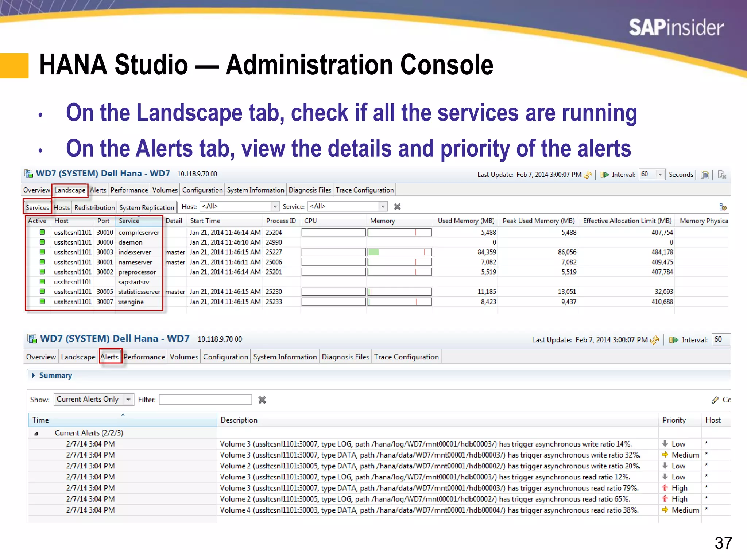Open Trace Configuration tab in lower console

point(406,357)
